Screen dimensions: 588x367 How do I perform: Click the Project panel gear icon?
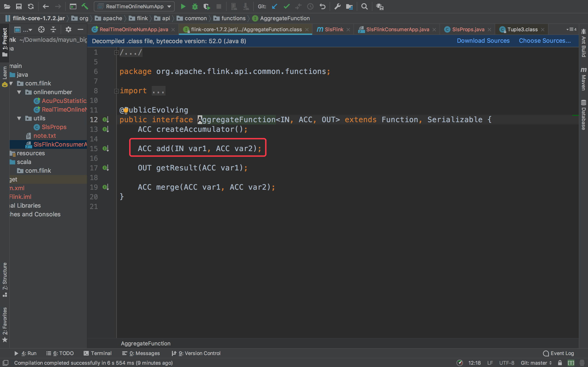[x=69, y=30]
